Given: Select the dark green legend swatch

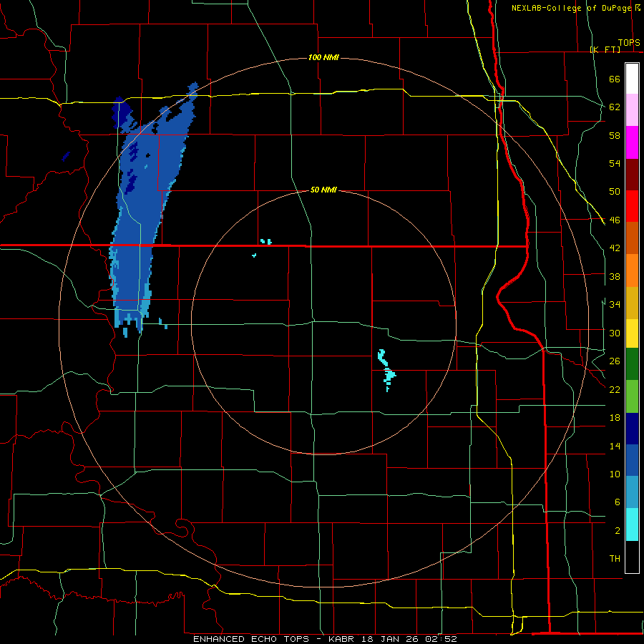Looking at the screenshot, I should (x=632, y=364).
